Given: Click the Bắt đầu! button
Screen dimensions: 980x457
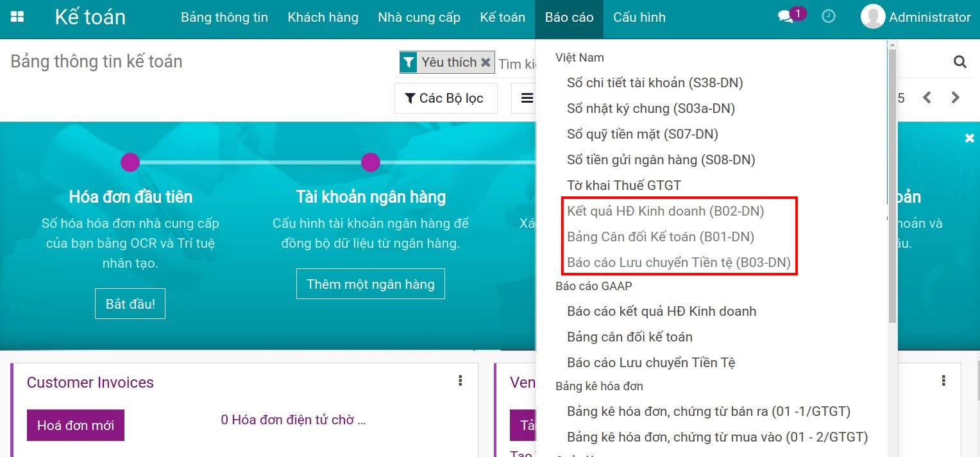Looking at the screenshot, I should click(x=130, y=304).
